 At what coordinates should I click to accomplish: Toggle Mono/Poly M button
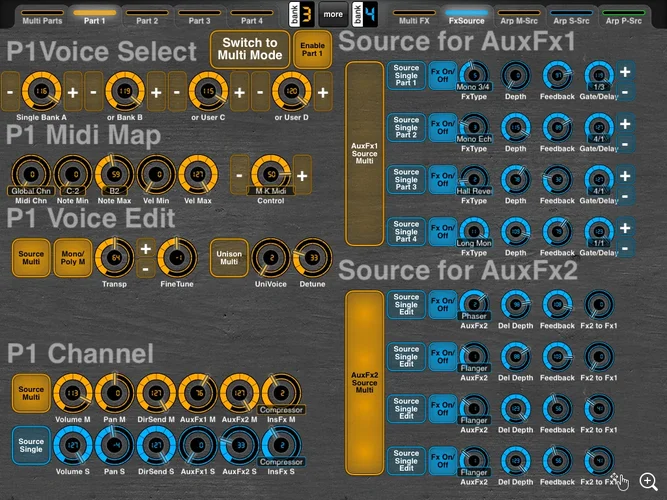(73, 258)
